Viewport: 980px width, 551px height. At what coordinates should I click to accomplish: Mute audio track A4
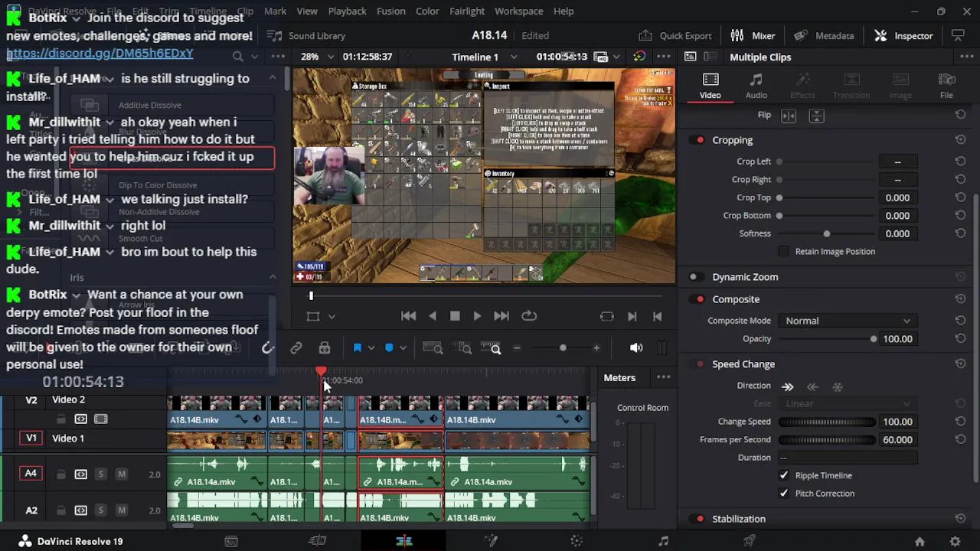coord(121,474)
